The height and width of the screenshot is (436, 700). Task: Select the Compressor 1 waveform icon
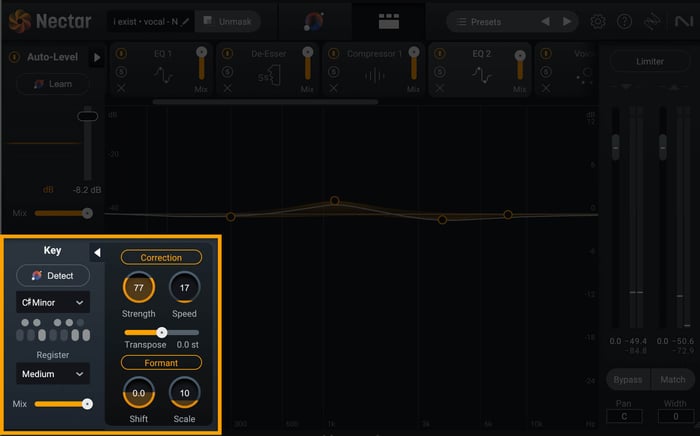click(375, 75)
